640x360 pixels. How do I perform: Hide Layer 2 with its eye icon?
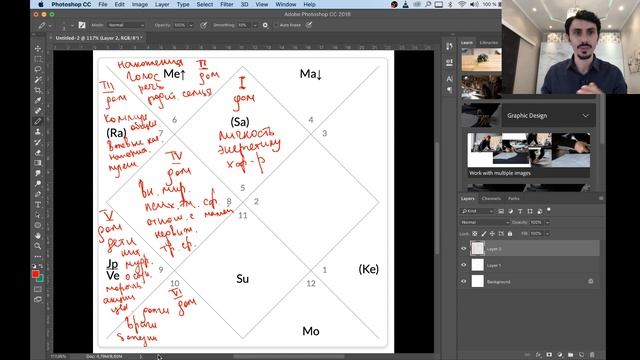tap(464, 249)
